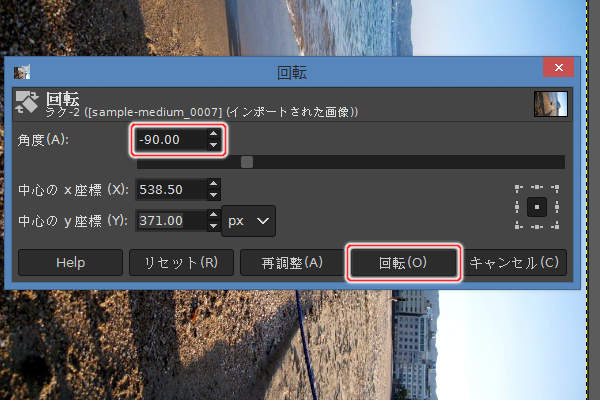
Task: Click the 再調整(A) readjust button
Action: [292, 263]
